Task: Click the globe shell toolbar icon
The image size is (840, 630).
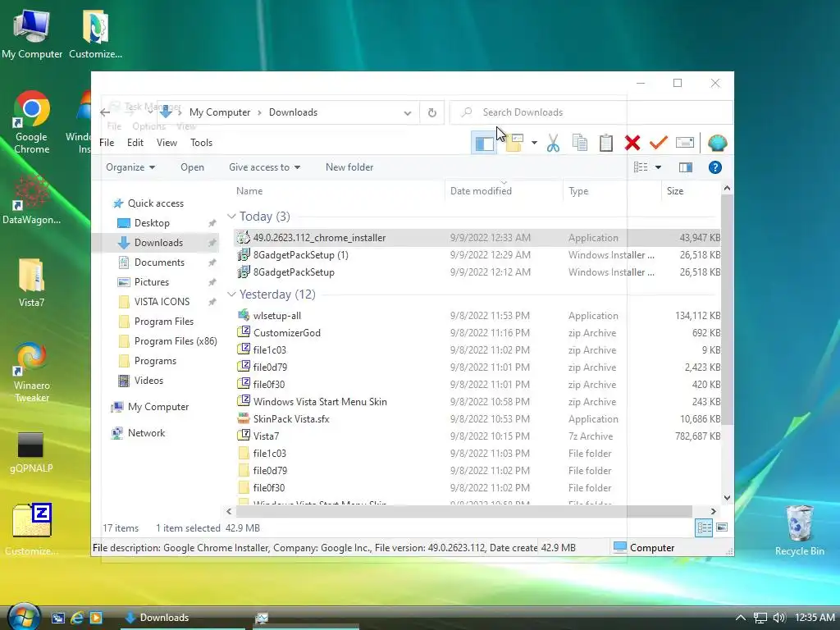Action: pyautogui.click(x=717, y=143)
